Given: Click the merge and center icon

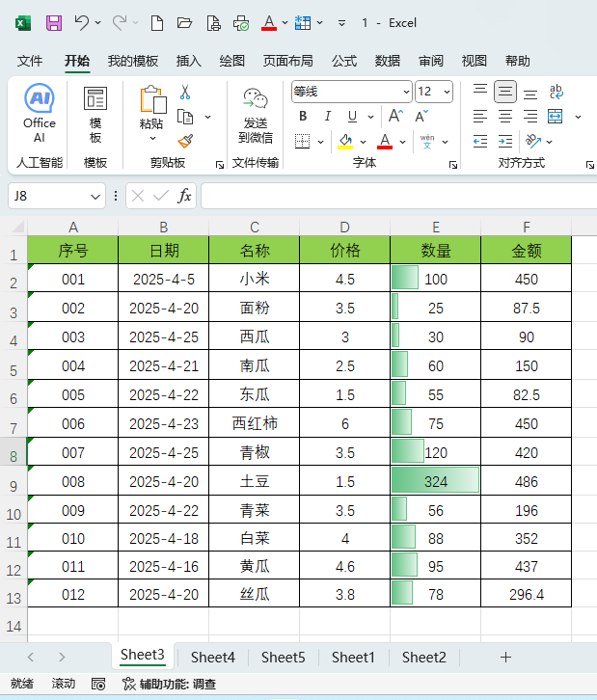Looking at the screenshot, I should coord(555,117).
